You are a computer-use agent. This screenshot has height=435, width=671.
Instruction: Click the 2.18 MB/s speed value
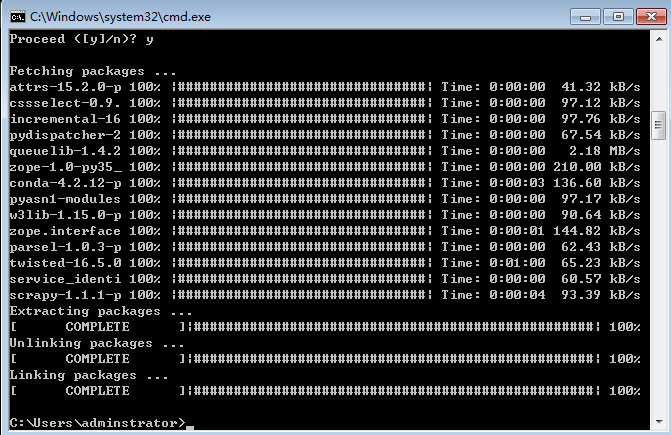point(605,151)
